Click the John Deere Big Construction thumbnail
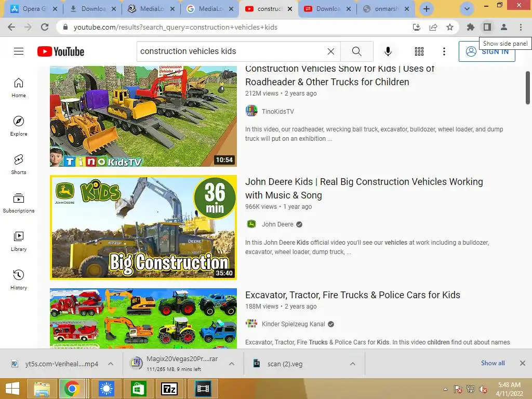The width and height of the screenshot is (532, 399). pyautogui.click(x=143, y=228)
